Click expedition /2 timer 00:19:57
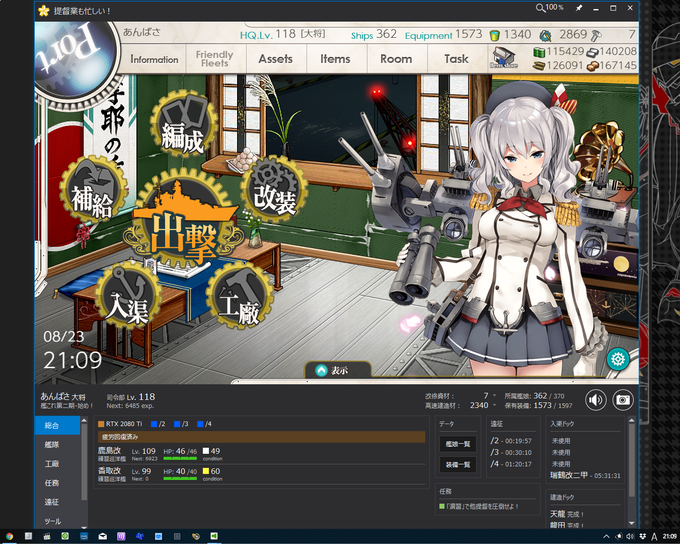 click(511, 441)
